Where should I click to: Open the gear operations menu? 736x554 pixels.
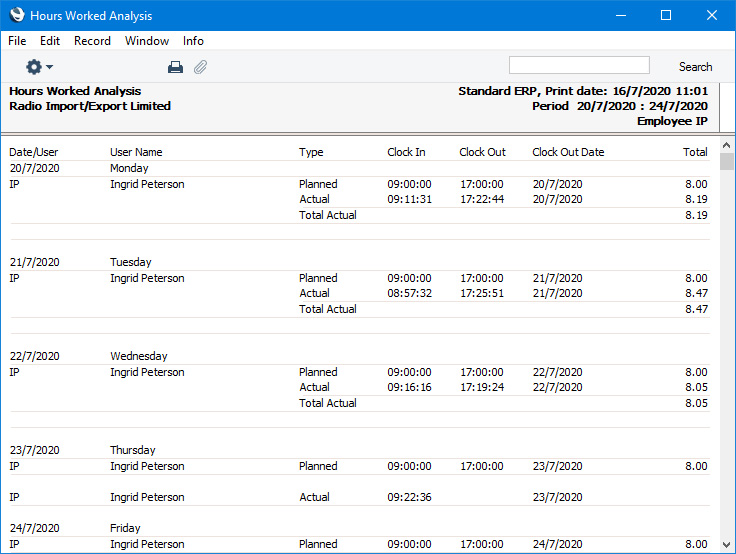tap(39, 67)
